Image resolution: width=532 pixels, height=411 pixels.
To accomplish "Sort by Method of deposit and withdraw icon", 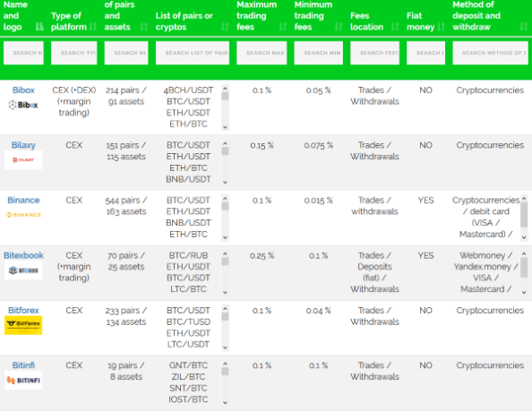I will click(524, 27).
